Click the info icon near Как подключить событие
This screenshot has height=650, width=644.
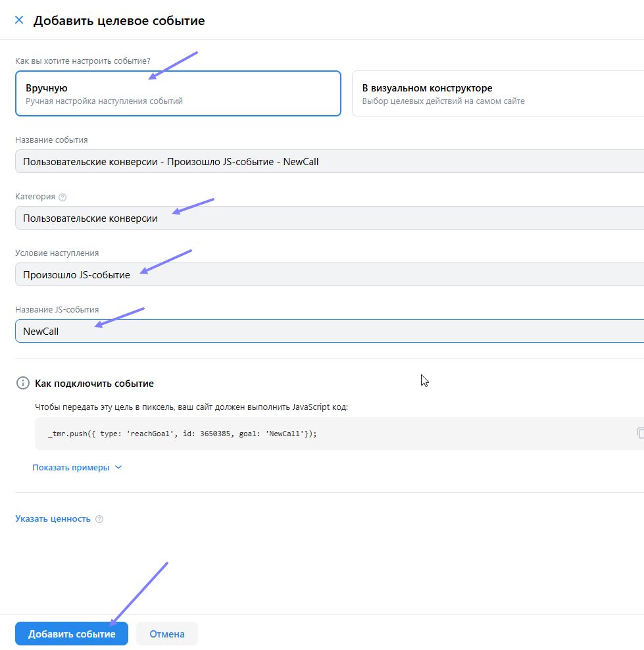(23, 383)
